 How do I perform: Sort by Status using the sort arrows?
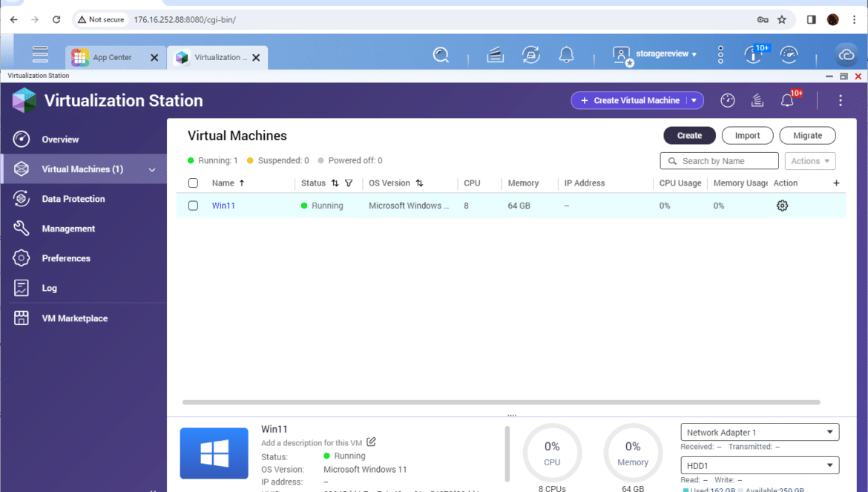pyautogui.click(x=335, y=183)
